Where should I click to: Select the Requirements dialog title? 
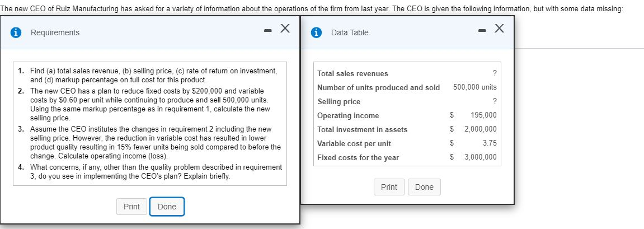click(55, 33)
